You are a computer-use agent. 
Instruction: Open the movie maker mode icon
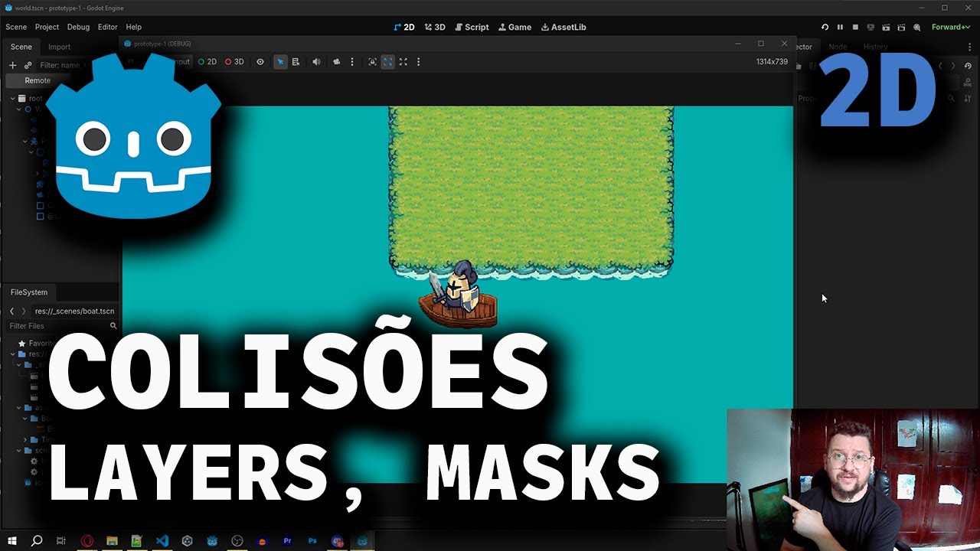pyautogui.click(x=916, y=27)
